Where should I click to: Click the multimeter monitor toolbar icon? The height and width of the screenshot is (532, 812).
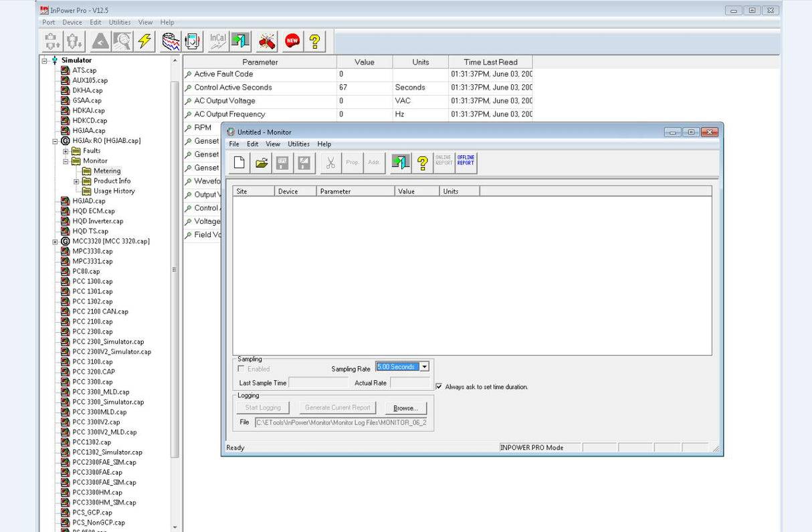pyautogui.click(x=193, y=41)
